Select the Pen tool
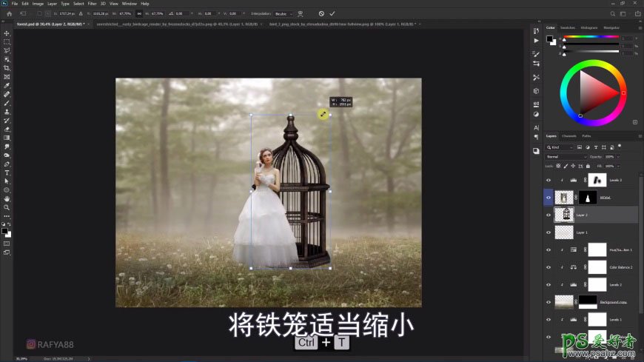This screenshot has height=362, width=644. pos(7,164)
